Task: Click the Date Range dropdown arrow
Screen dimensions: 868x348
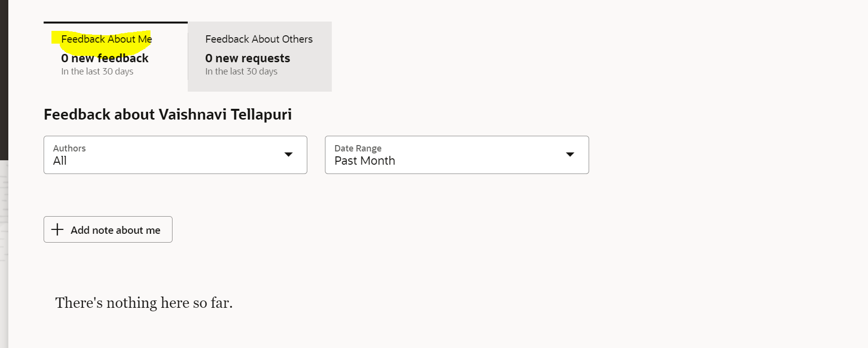Action: click(x=570, y=155)
